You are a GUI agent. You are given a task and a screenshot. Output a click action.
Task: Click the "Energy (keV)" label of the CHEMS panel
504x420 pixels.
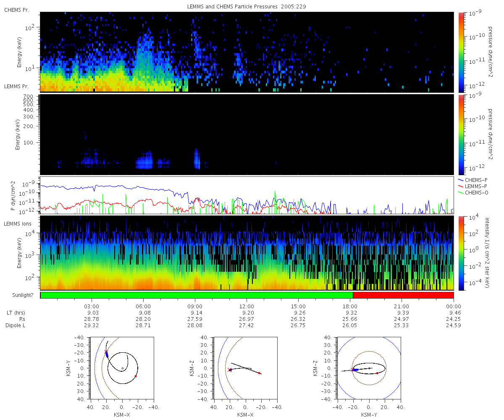[19, 52]
